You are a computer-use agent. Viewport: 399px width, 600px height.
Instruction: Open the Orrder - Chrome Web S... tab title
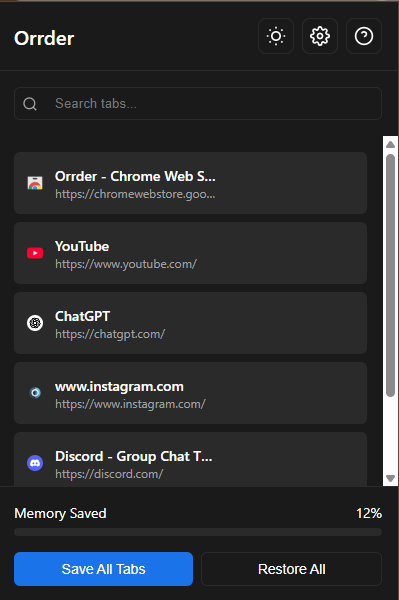coord(135,176)
